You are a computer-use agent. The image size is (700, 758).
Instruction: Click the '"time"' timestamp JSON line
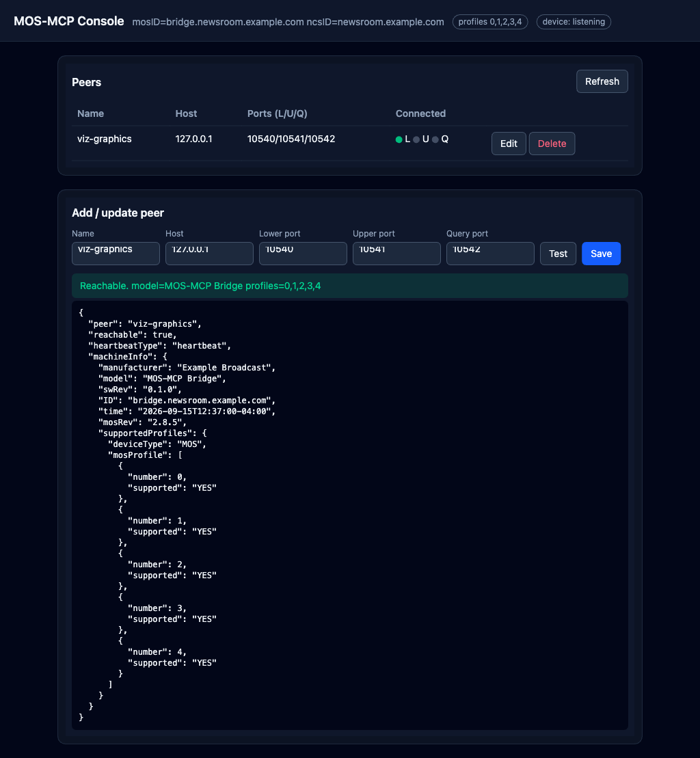187,411
